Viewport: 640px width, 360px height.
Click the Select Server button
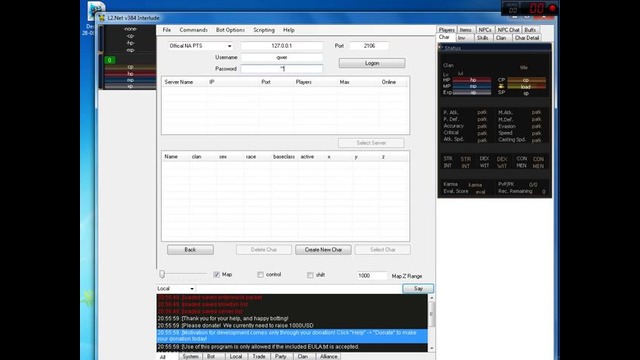click(371, 143)
